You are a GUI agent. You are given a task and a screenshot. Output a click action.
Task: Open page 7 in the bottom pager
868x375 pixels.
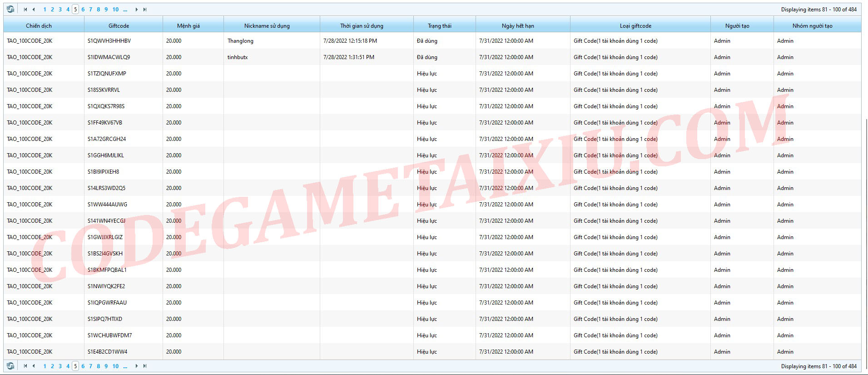(x=91, y=366)
